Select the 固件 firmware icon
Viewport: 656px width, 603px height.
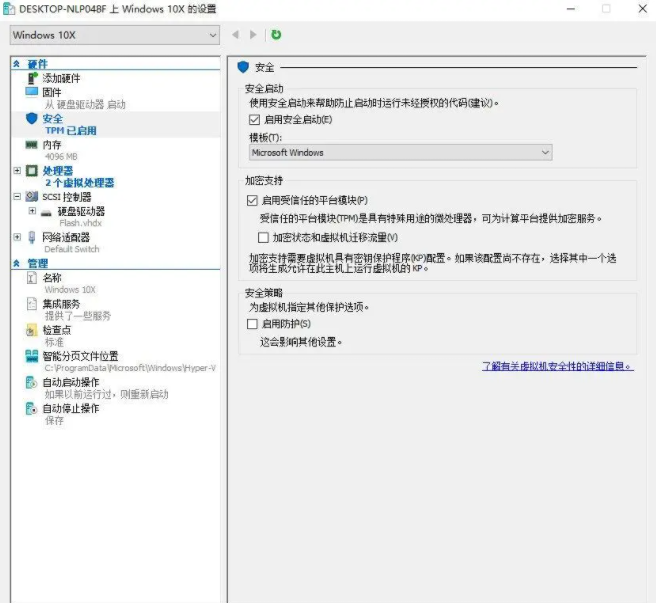coord(32,92)
